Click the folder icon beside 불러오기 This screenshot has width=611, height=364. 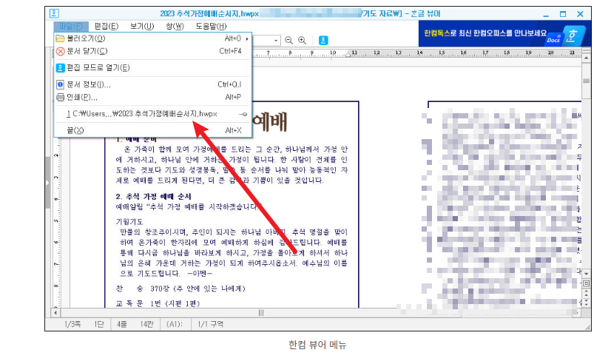60,38
